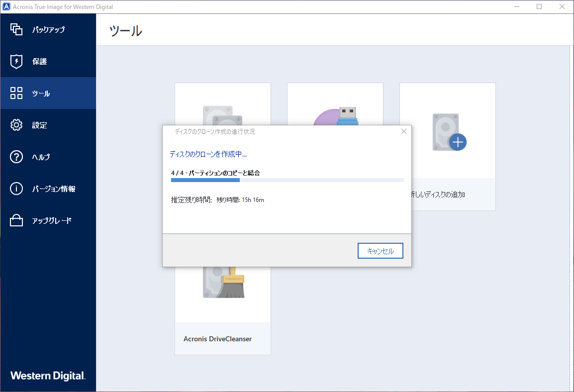Click the ツール four-squares sidebar icon
The width and height of the screenshot is (574, 392).
point(16,93)
